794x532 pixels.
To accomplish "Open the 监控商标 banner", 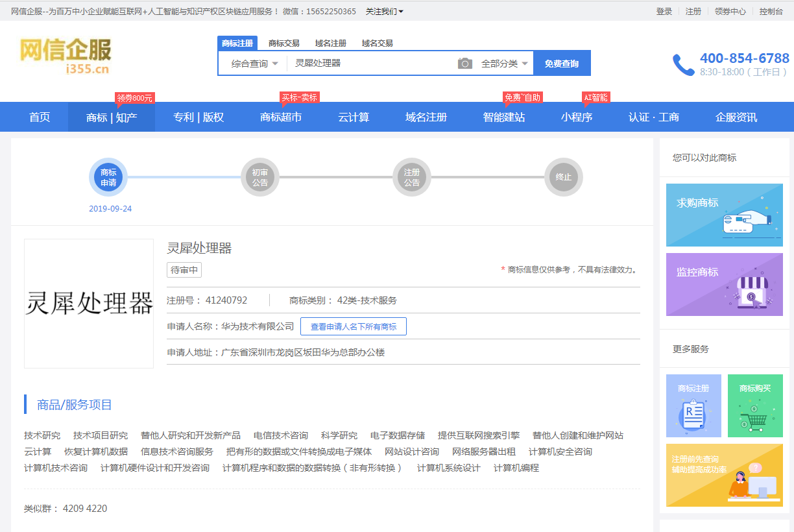I will 725,284.
